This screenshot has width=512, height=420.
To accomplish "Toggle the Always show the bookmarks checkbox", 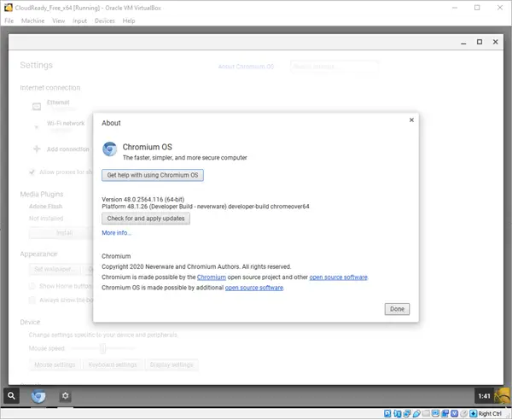I will click(32, 300).
